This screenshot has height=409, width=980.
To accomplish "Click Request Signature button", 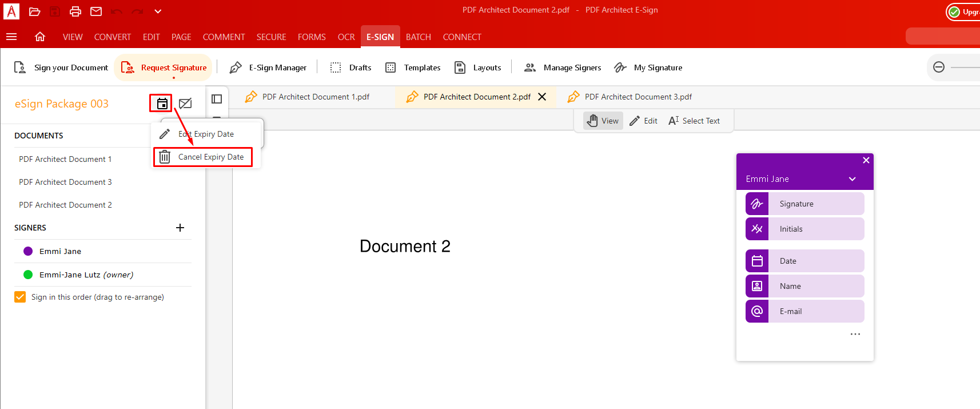I will point(164,67).
